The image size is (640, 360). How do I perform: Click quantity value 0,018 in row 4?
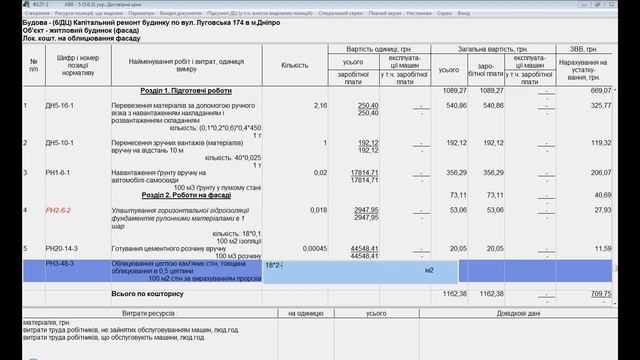318,210
